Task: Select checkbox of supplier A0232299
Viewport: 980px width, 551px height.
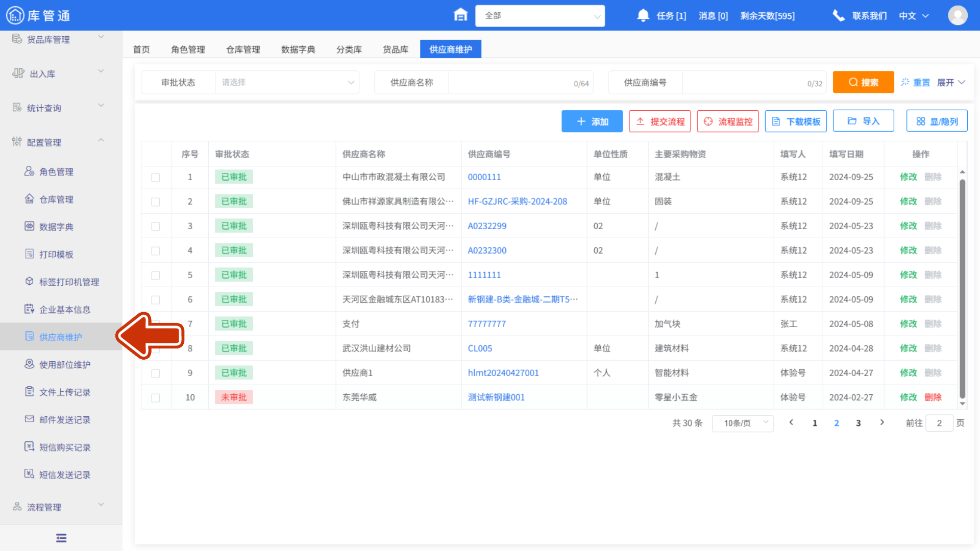Action: 156,227
